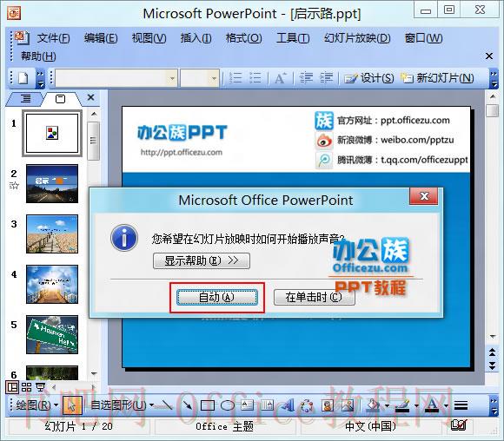The height and width of the screenshot is (441, 504).
Task: Close the document window using the menu bar X
Action: point(489,56)
